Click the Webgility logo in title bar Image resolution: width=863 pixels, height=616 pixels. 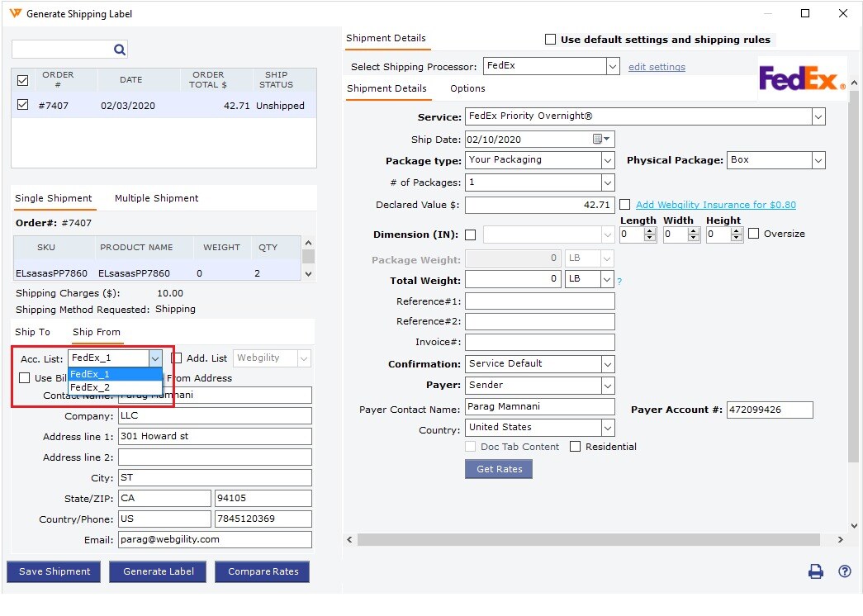pos(16,13)
